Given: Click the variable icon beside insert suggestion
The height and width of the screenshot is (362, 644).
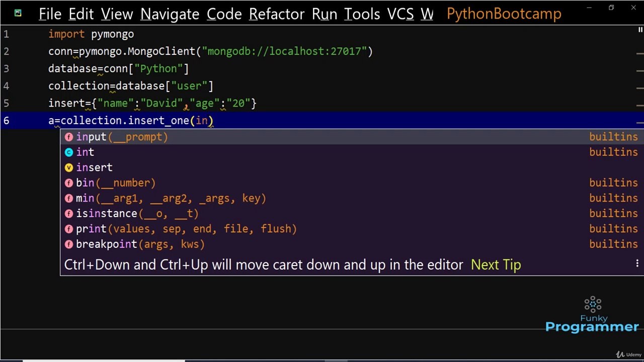Looking at the screenshot, I should point(69,167).
